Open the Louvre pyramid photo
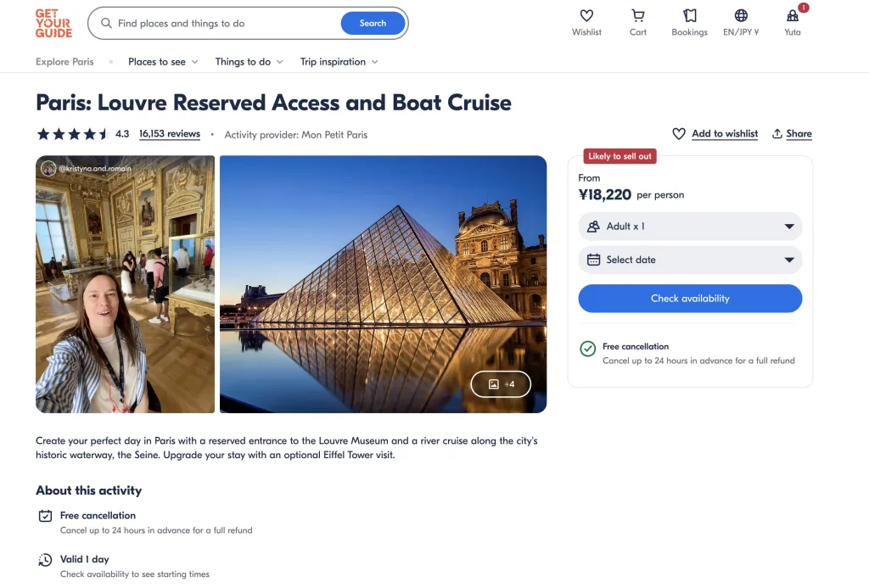Image resolution: width=869 pixels, height=588 pixels. [382, 272]
